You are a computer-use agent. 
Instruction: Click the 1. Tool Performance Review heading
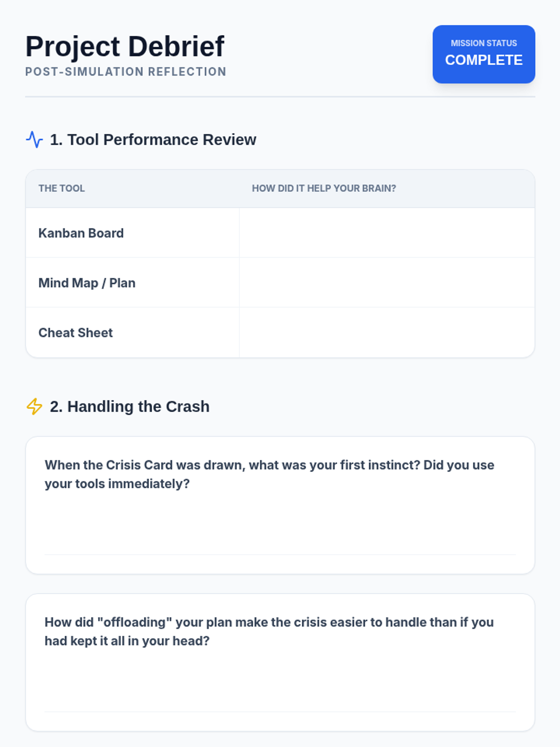[153, 140]
